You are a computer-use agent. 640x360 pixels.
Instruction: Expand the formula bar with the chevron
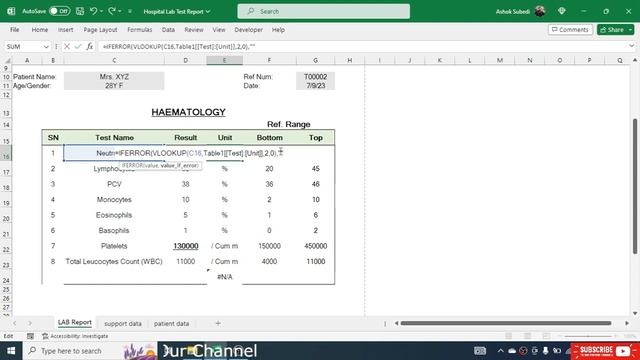coord(632,46)
